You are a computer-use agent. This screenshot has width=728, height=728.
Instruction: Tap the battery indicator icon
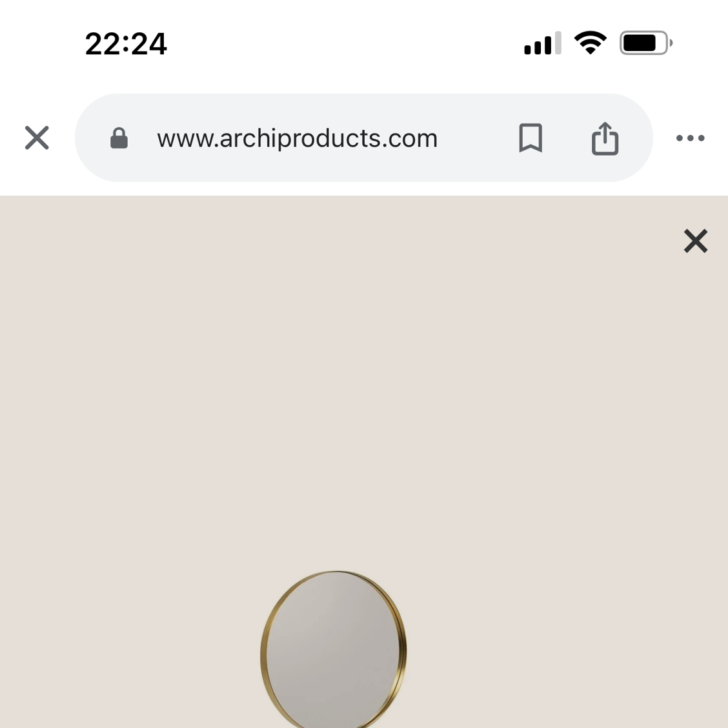click(x=646, y=43)
